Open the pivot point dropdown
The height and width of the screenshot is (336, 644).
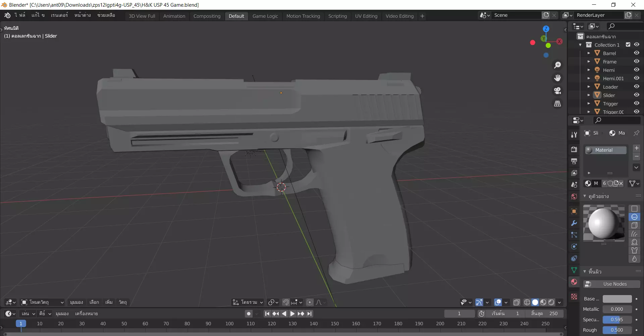click(273, 302)
